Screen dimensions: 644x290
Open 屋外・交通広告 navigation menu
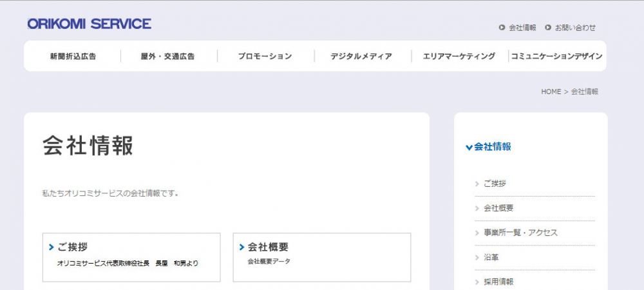coord(167,56)
